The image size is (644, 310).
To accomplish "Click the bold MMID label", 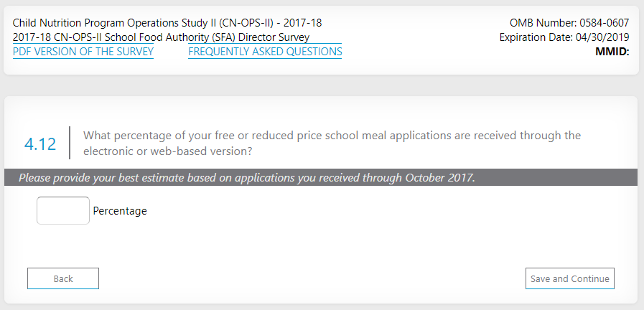I will pos(612,52).
